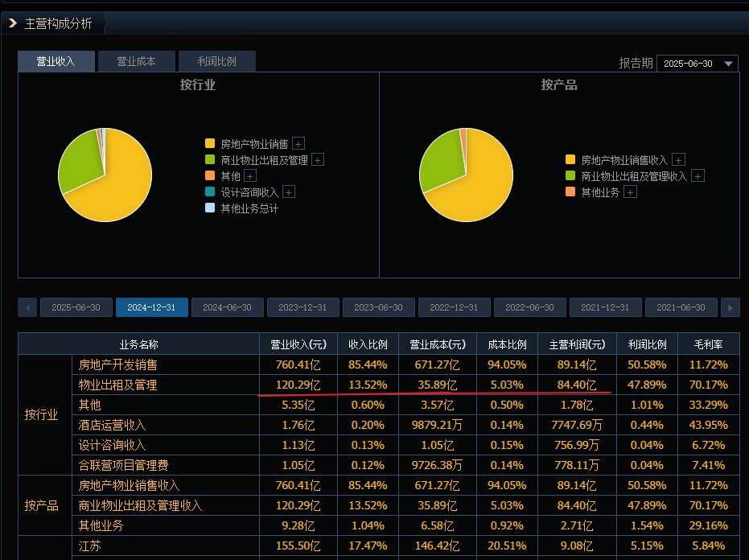This screenshot has width=749, height=560.
Task: Click the 商业物业出租及管理收入 row name
Action: (141, 505)
